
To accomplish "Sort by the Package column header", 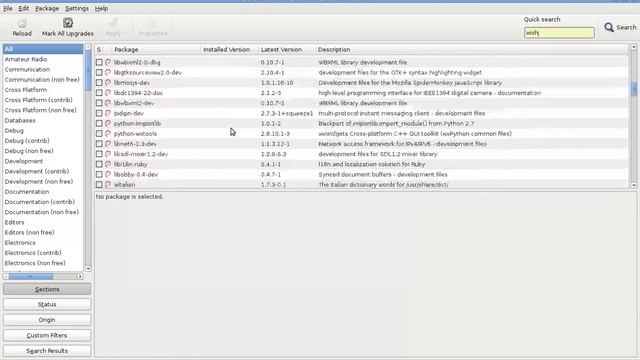I will tap(156, 49).
